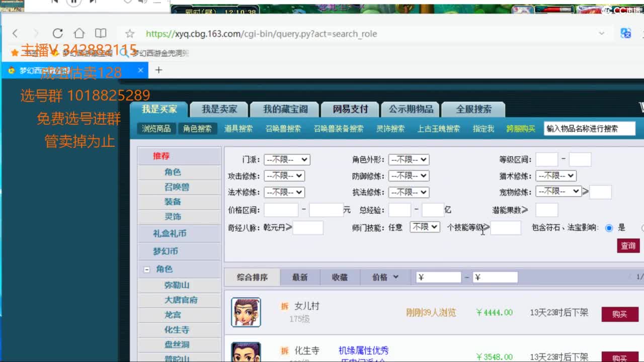644x362 pixels.
Task: Click the maximum 等级区间 field
Action: (x=580, y=159)
